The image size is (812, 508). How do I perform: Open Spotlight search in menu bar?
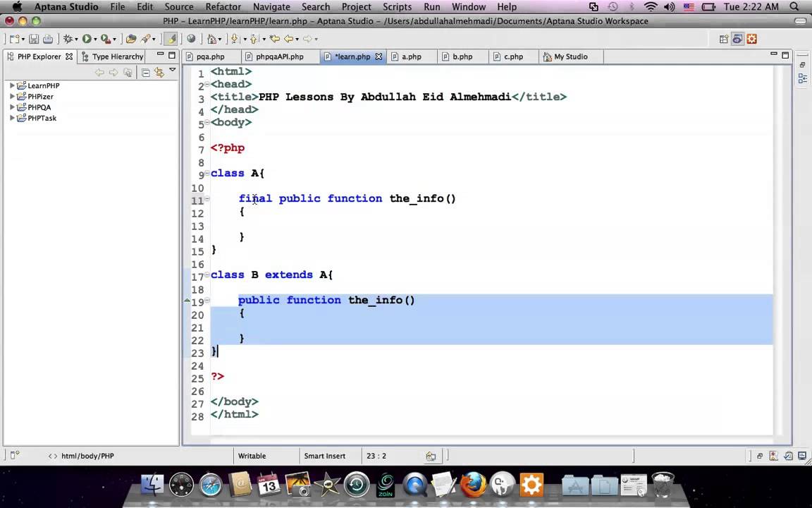point(794,7)
